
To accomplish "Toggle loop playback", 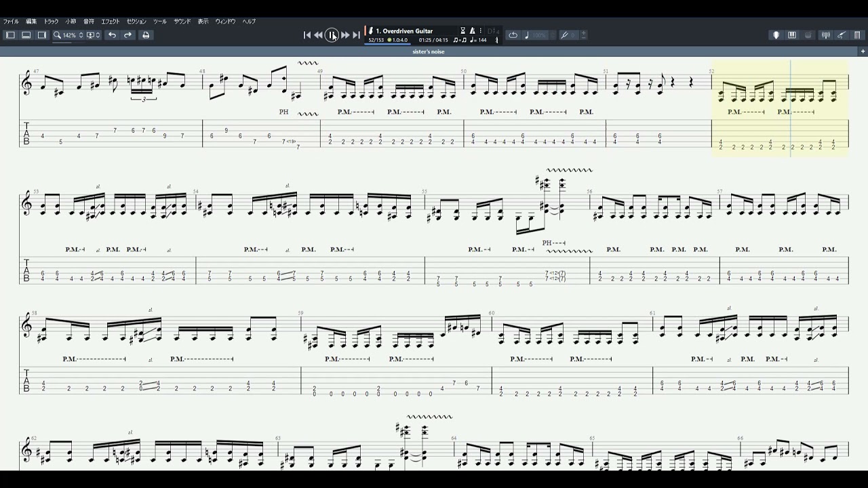I will [x=513, y=35].
